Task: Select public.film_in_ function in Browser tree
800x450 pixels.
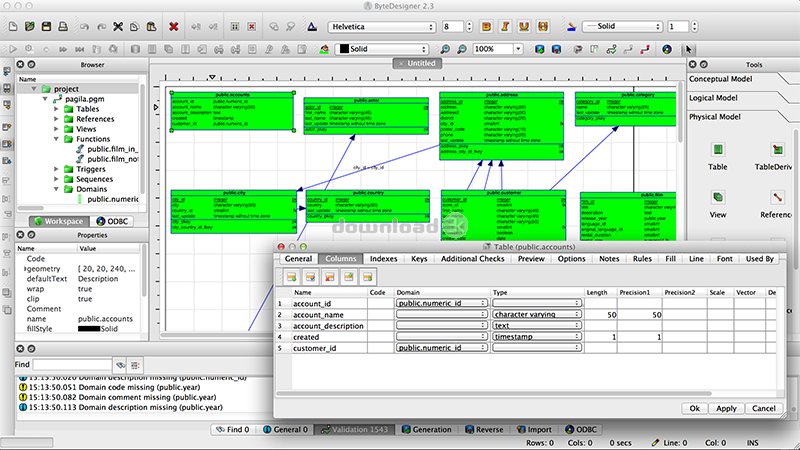Action: [112, 149]
